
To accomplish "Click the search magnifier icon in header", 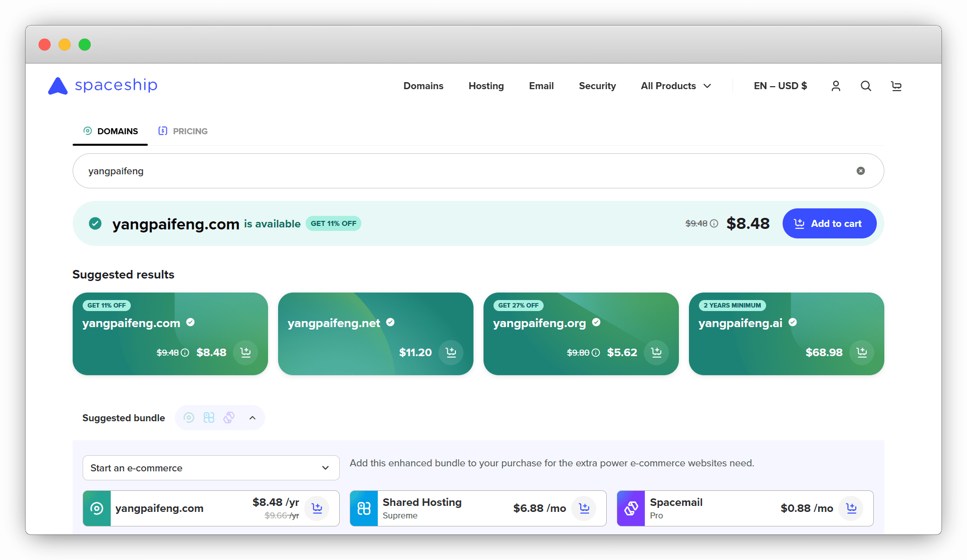I will click(x=866, y=86).
